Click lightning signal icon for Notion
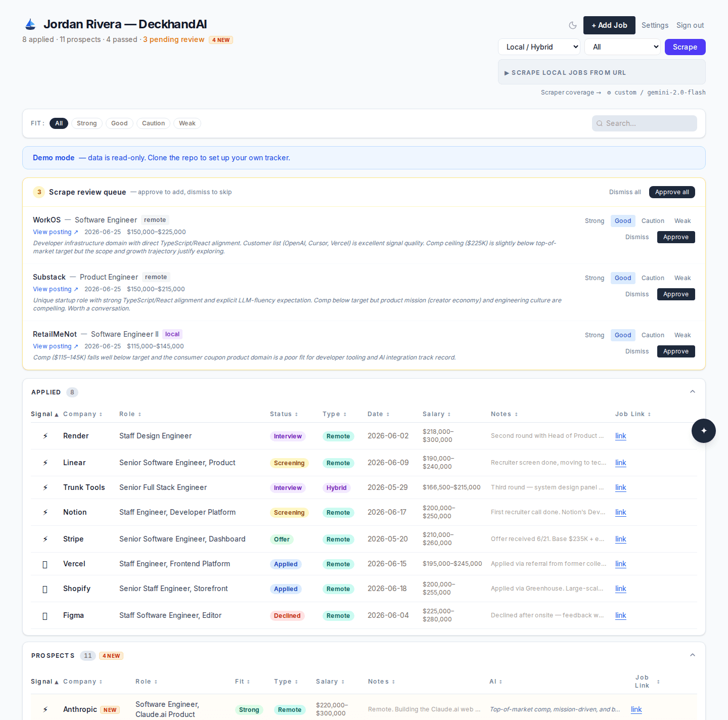728x720 pixels. tap(45, 512)
